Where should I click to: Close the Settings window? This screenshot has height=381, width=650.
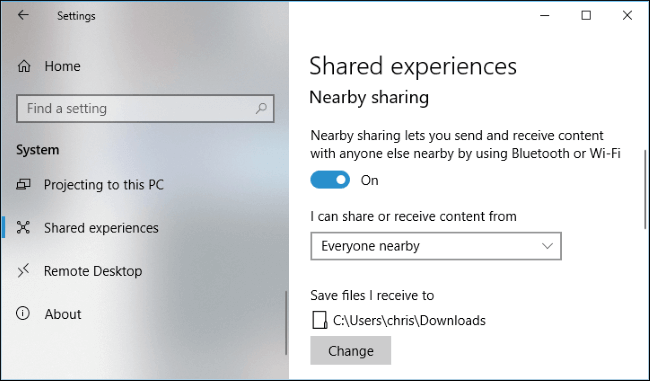(x=627, y=15)
